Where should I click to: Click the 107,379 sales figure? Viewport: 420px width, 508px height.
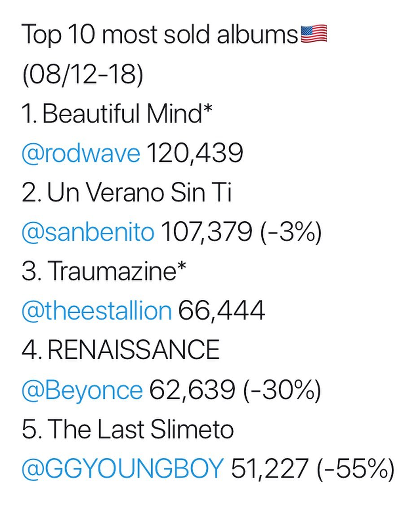point(206,233)
